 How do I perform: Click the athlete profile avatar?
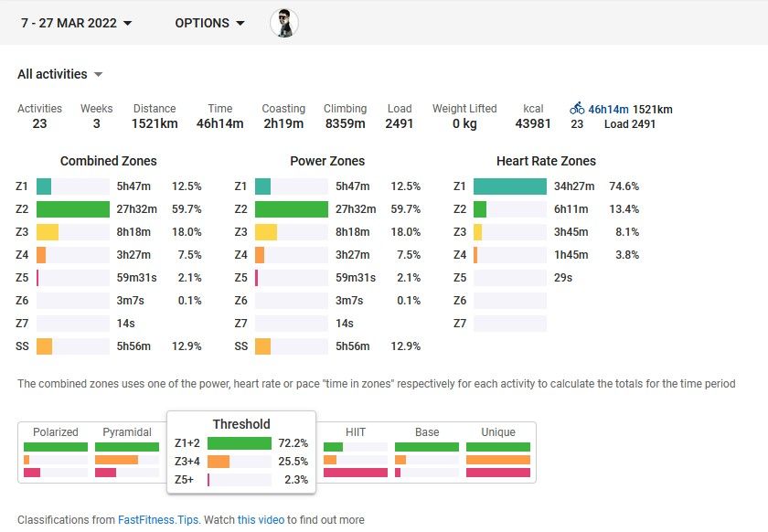[x=284, y=23]
